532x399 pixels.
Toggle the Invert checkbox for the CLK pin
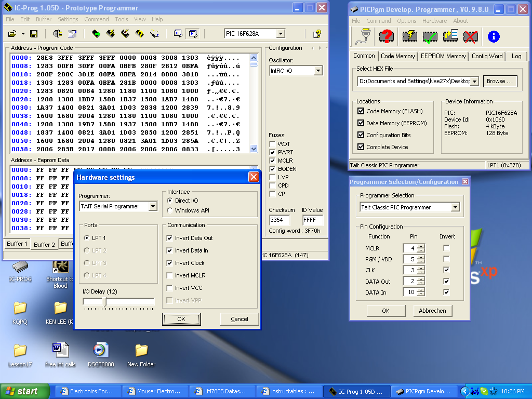(x=446, y=270)
